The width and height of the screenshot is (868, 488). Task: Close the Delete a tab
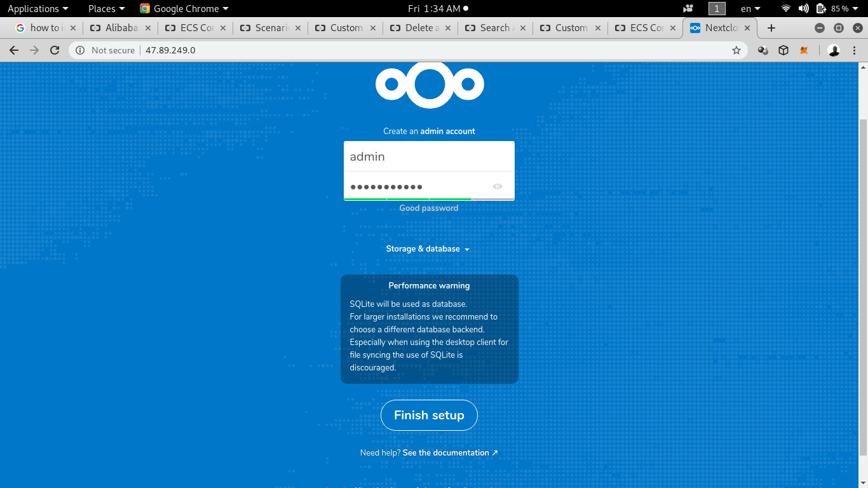448,28
